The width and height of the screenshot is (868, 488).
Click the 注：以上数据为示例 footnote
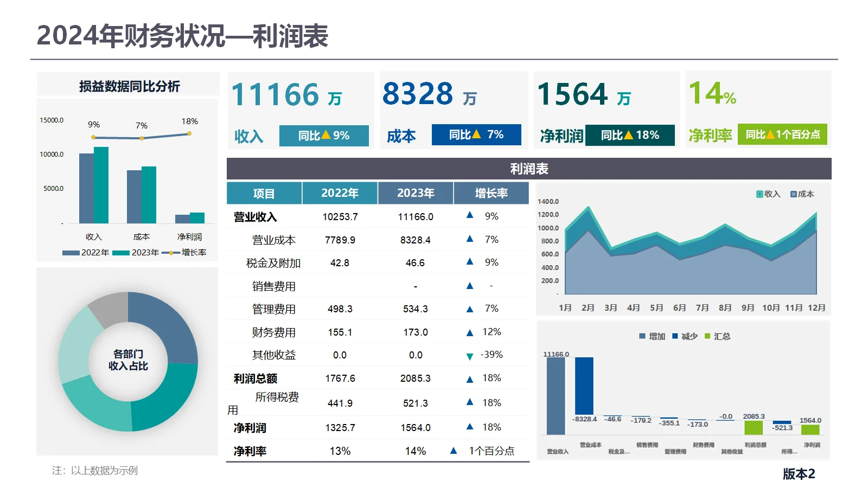point(95,471)
